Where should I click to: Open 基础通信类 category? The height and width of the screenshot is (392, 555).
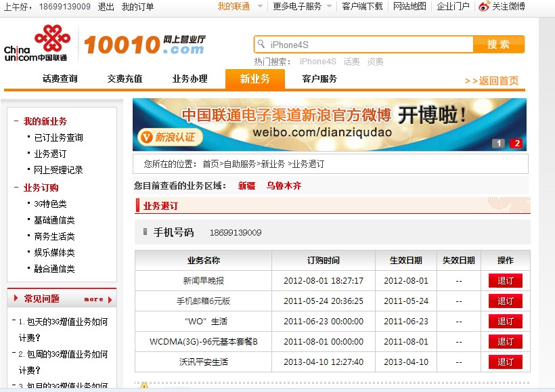click(x=55, y=220)
